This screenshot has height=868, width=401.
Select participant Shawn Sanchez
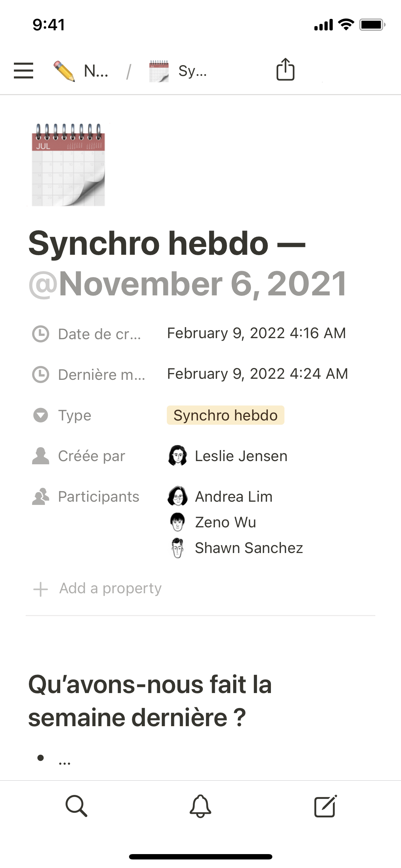pos(249,548)
